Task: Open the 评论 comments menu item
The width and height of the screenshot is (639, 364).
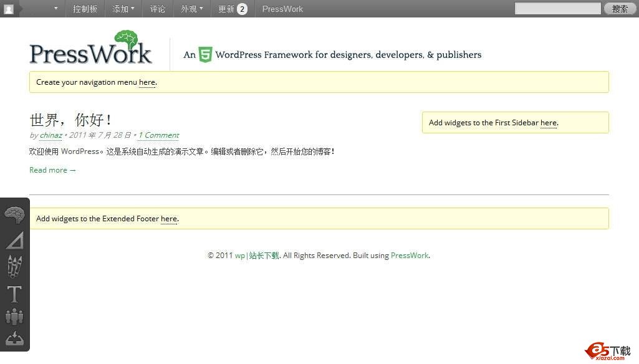Action: coord(158,9)
